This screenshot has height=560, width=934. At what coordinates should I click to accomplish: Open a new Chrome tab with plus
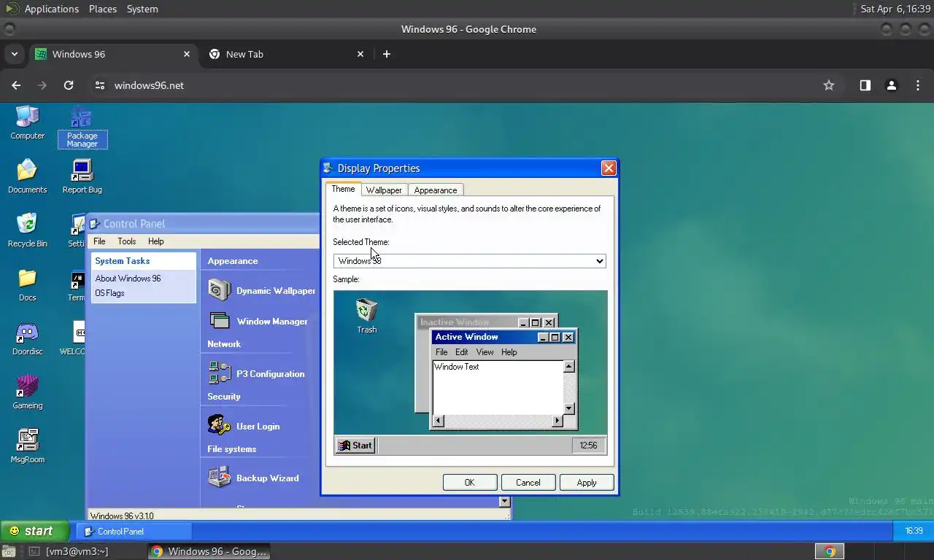pyautogui.click(x=387, y=54)
